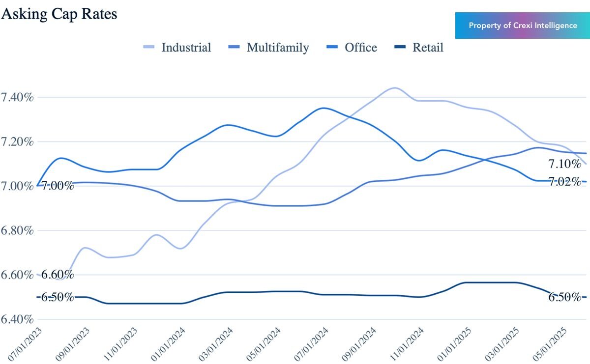
Task: Click the Industrial legend color line
Action: tap(149, 48)
